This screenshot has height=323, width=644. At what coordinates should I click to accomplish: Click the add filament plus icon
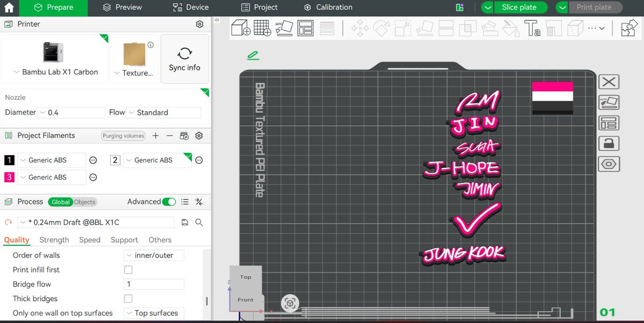156,136
